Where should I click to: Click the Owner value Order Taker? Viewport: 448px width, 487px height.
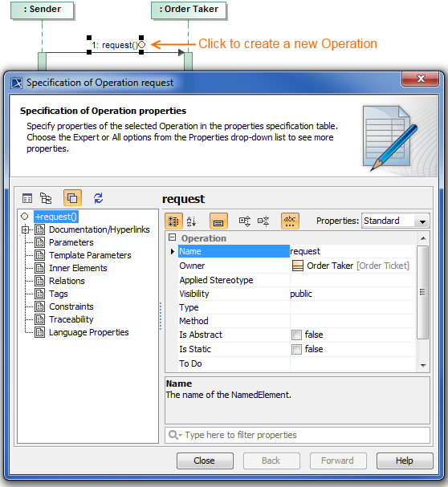(x=352, y=266)
